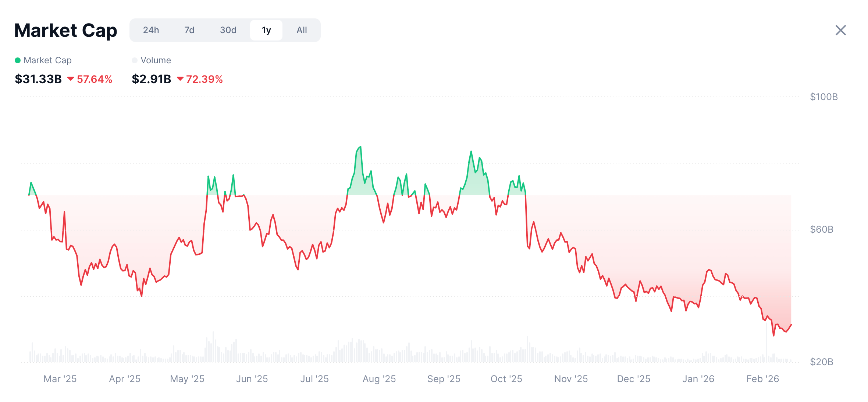The width and height of the screenshot is (868, 402).
Task: Click the $2.91B volume value
Action: tap(152, 79)
